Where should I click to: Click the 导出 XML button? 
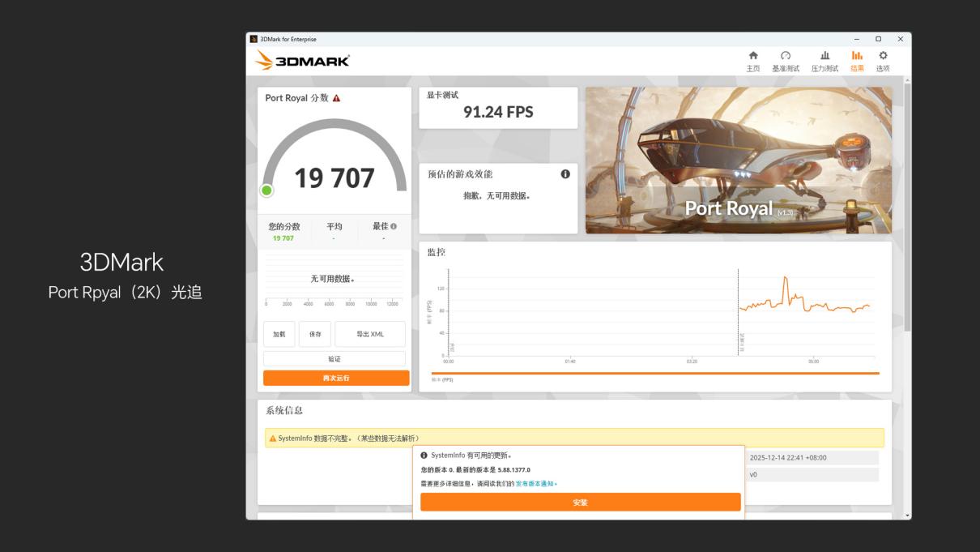click(x=370, y=334)
